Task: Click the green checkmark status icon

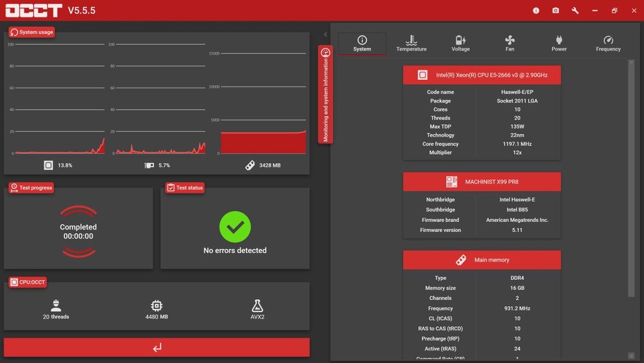Action: 235,227
